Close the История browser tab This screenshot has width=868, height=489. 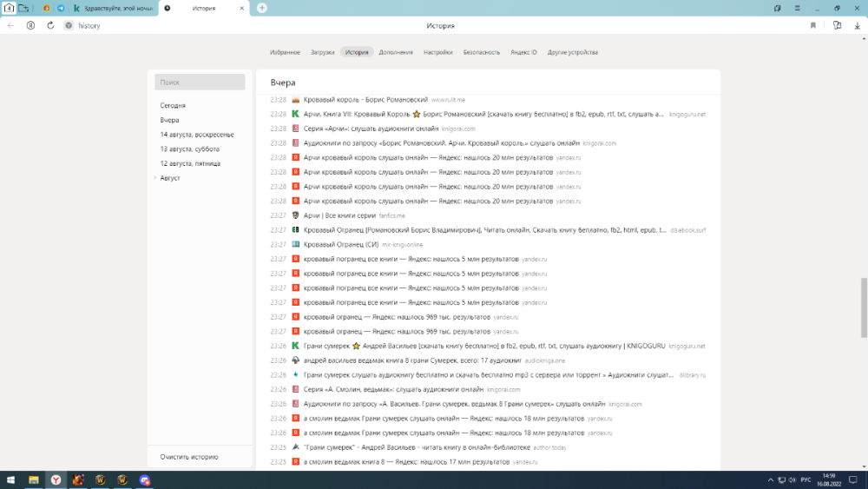(x=242, y=9)
